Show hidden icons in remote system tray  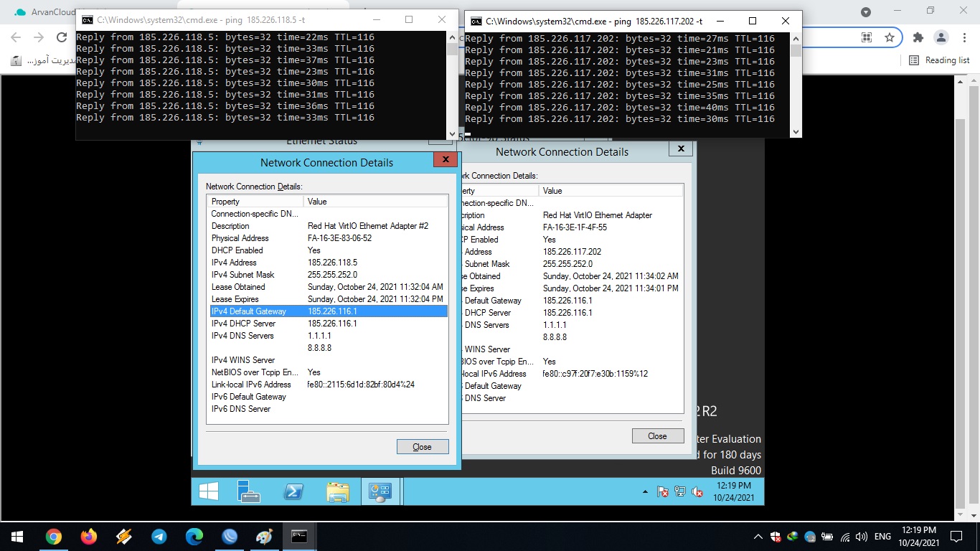click(645, 492)
